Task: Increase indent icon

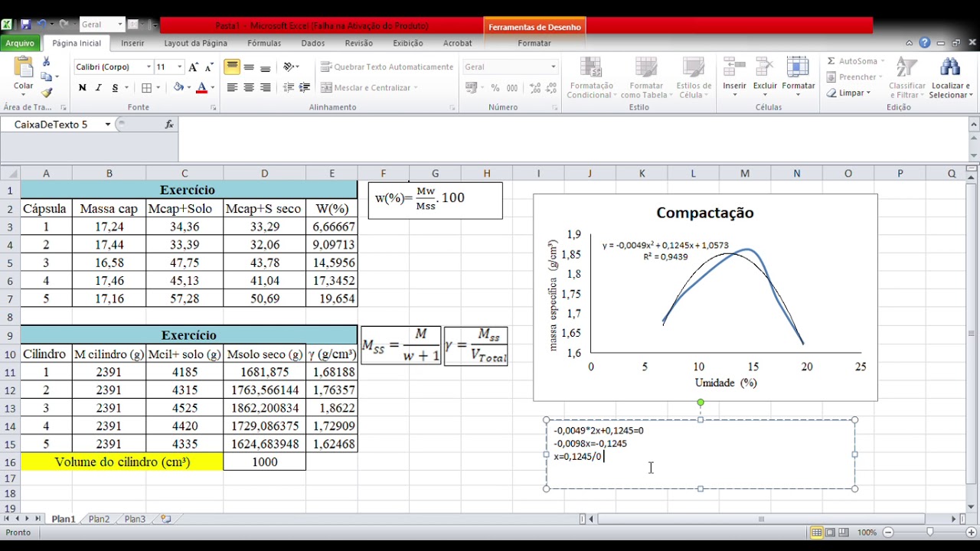Action: (x=304, y=88)
